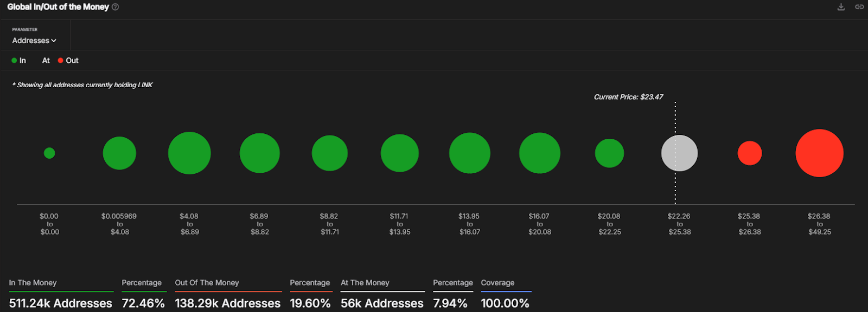This screenshot has width=868, height=312.
Task: Select the red bubble for $26.38 to $49.25
Action: tap(820, 153)
